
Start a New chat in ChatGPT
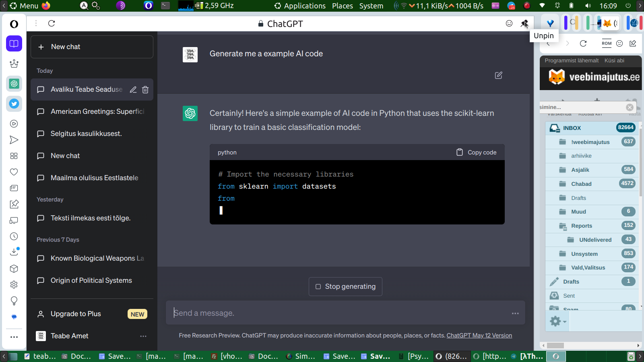[x=92, y=47]
